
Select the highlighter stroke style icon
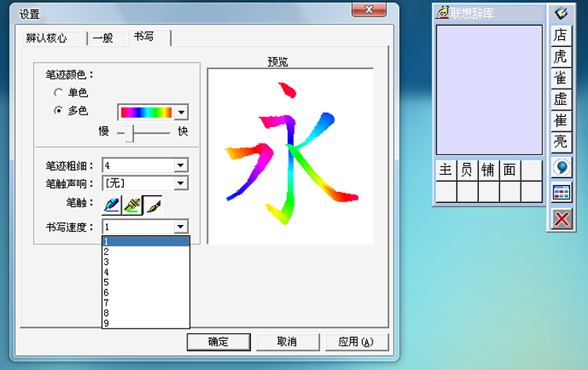tap(132, 205)
